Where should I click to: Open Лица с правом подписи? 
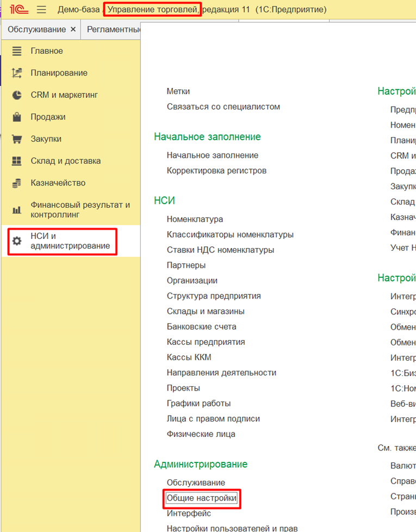coord(213,419)
